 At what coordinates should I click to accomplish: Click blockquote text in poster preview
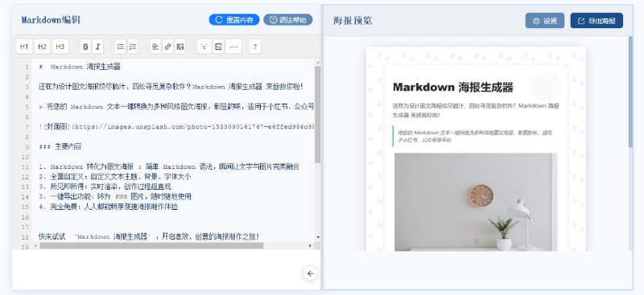point(474,136)
